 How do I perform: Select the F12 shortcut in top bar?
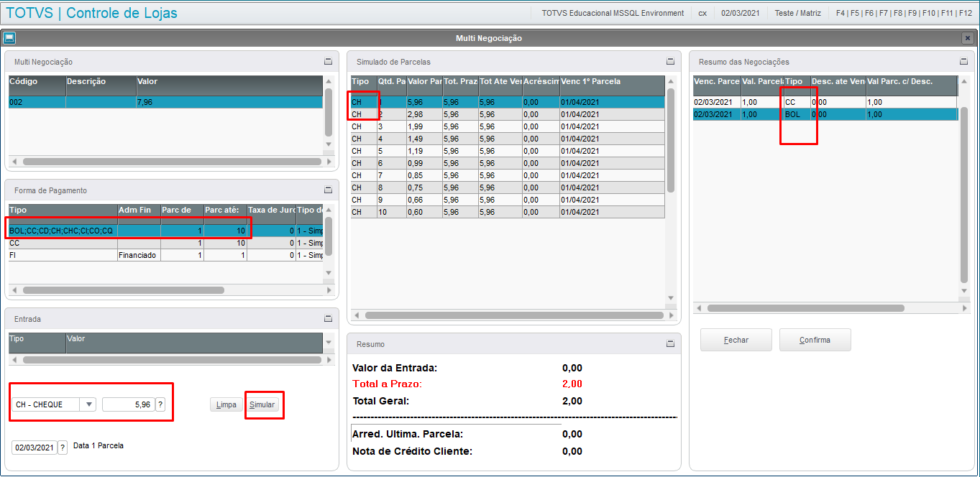[x=966, y=13]
